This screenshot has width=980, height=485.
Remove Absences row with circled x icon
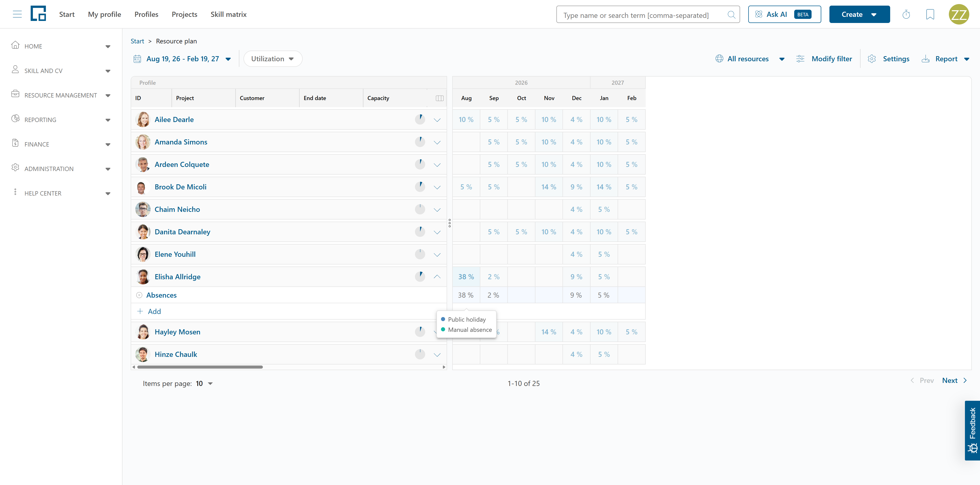139,295
